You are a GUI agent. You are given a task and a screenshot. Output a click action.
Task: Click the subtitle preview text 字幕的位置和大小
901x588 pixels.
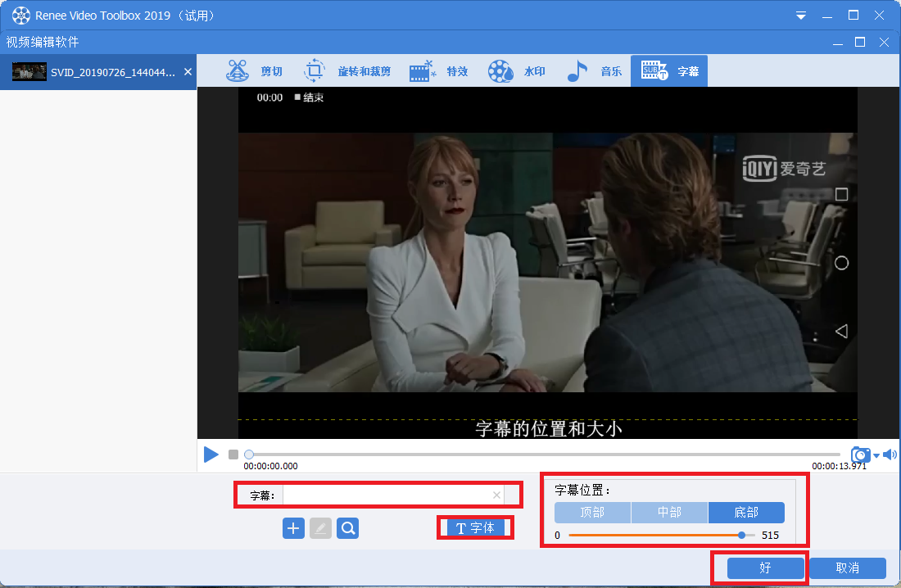click(x=548, y=429)
